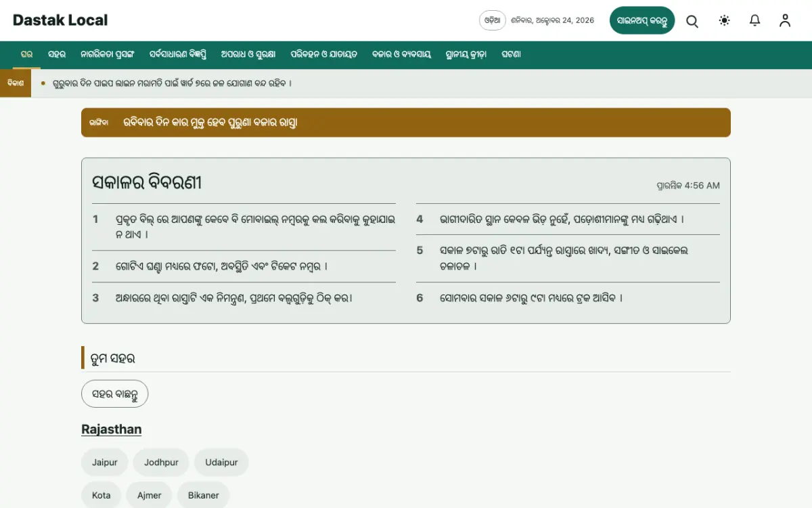Open briefing item 2 about ଟିକେଟ ନମ୍ବର
Viewport: 812px width, 508px height.
click(222, 266)
